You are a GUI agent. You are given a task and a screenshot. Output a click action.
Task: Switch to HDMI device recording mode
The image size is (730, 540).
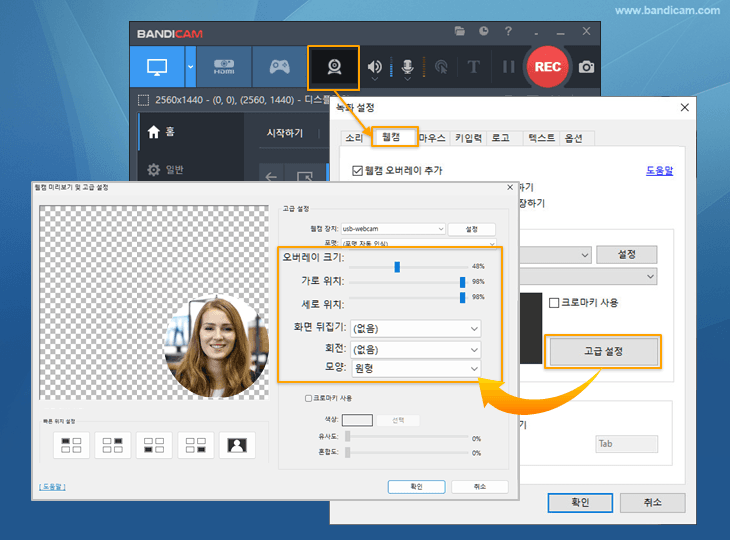223,68
